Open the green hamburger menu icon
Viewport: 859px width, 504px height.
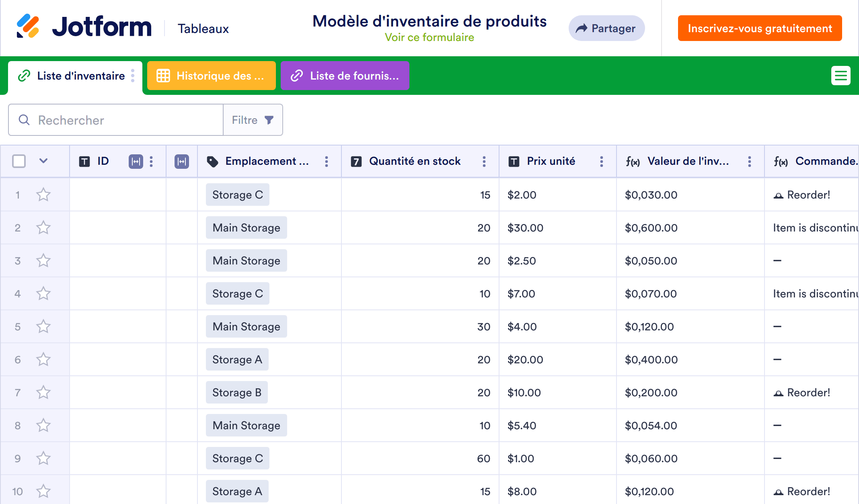[x=841, y=76]
